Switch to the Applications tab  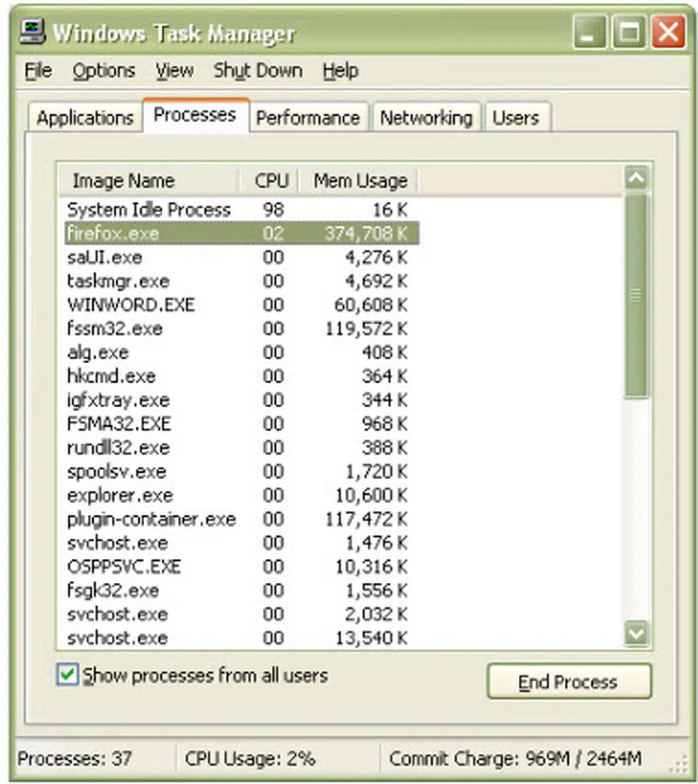pyautogui.click(x=85, y=117)
